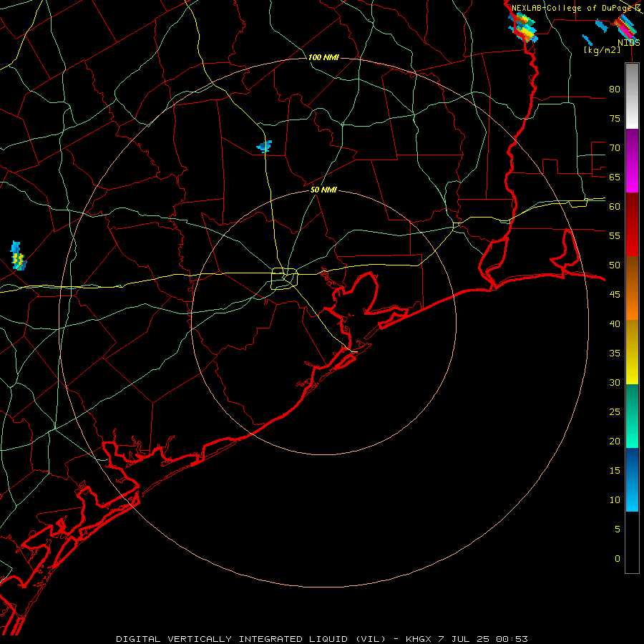Click the black bottom segment of the color bar
The width and height of the screenshot is (644, 644).
coord(632,542)
